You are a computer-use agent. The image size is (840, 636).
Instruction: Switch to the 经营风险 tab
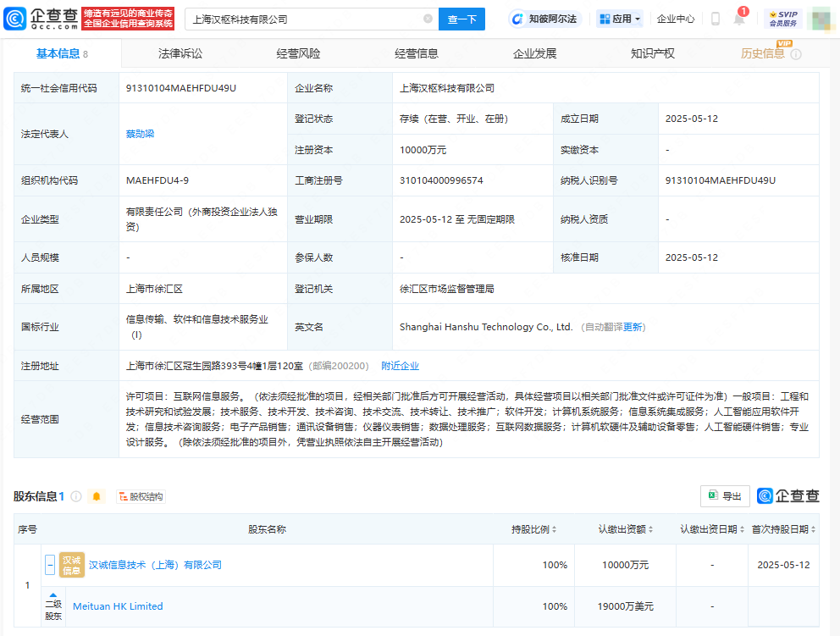(x=298, y=53)
